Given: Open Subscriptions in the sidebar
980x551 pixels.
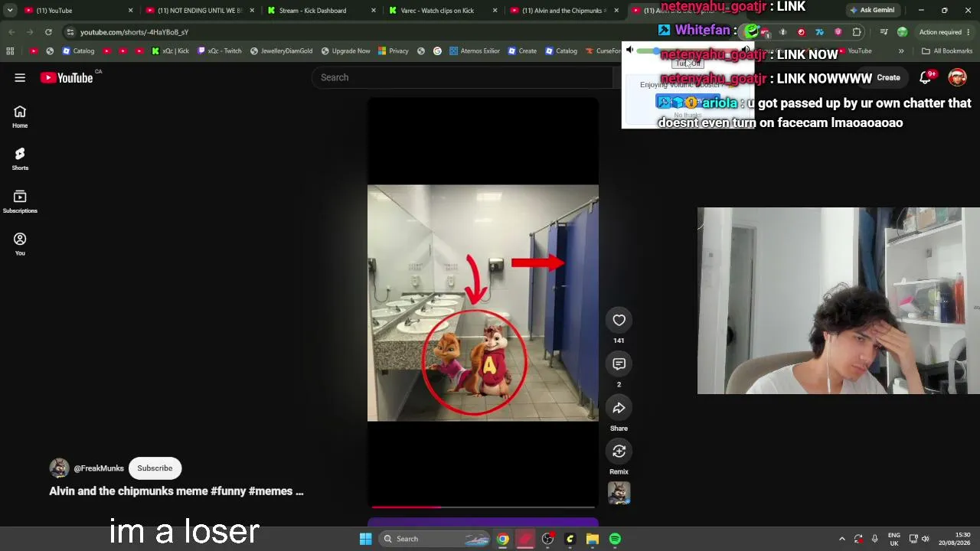Looking at the screenshot, I should click(20, 201).
